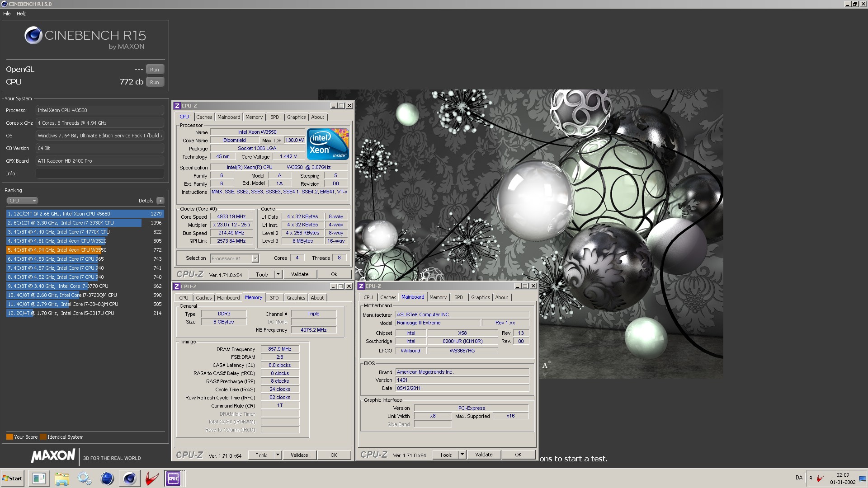Click Validate in Mainboard CPU-Z window
This screenshot has height=488, width=868.
pos(484,455)
